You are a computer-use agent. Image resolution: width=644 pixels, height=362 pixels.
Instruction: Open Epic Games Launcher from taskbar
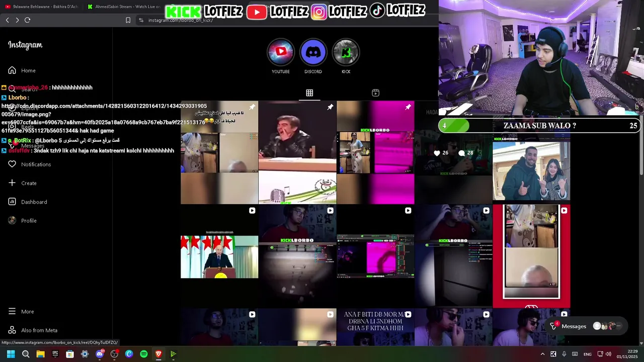(x=55, y=354)
